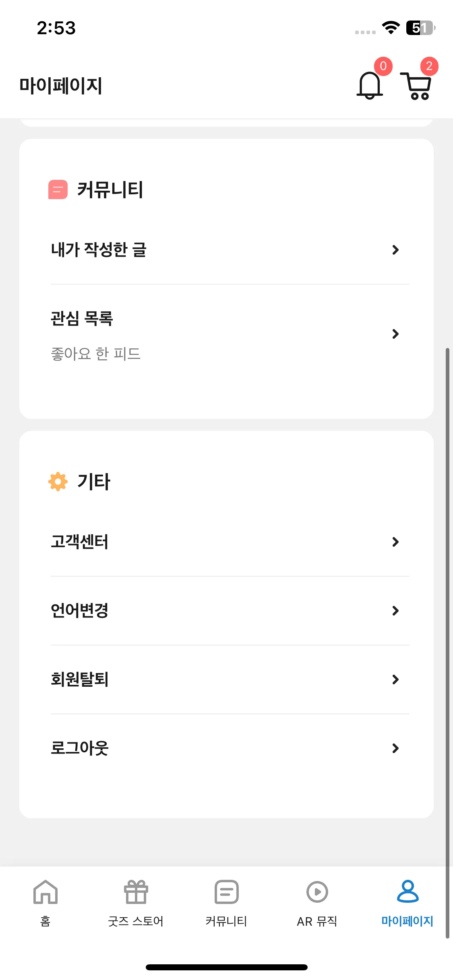Go to the 홈 house icon
Image resolution: width=453 pixels, height=980 pixels.
[46, 892]
